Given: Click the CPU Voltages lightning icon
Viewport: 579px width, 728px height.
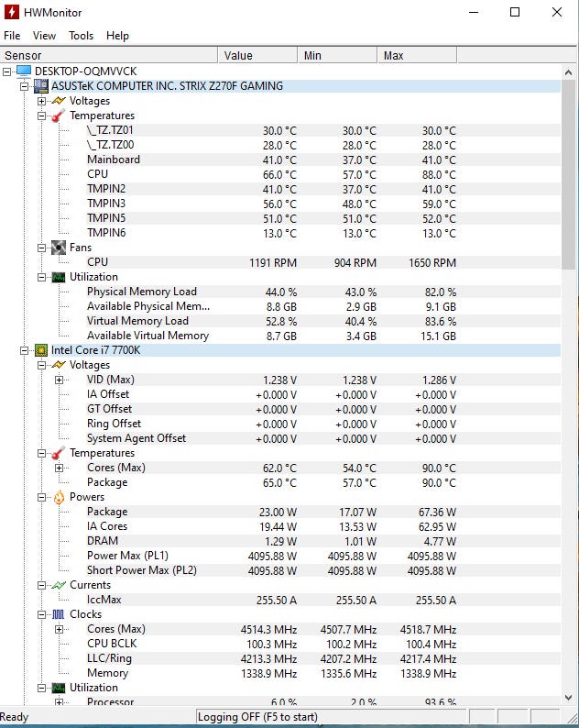Looking at the screenshot, I should click(59, 365).
